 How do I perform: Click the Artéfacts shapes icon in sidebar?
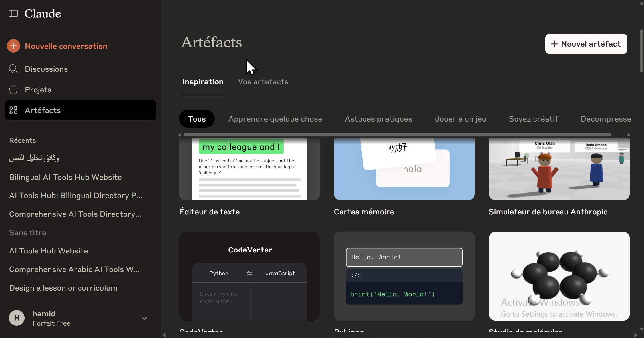coord(13,110)
